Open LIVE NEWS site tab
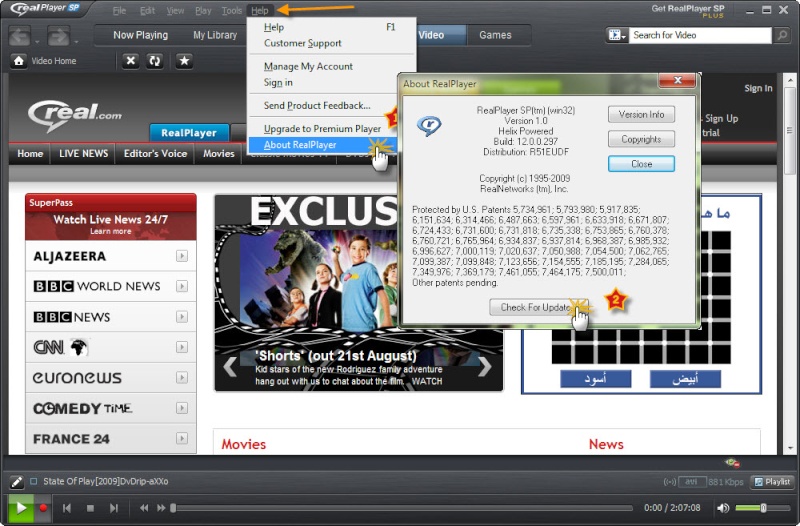Screen dimensions: 800x526 84,154
